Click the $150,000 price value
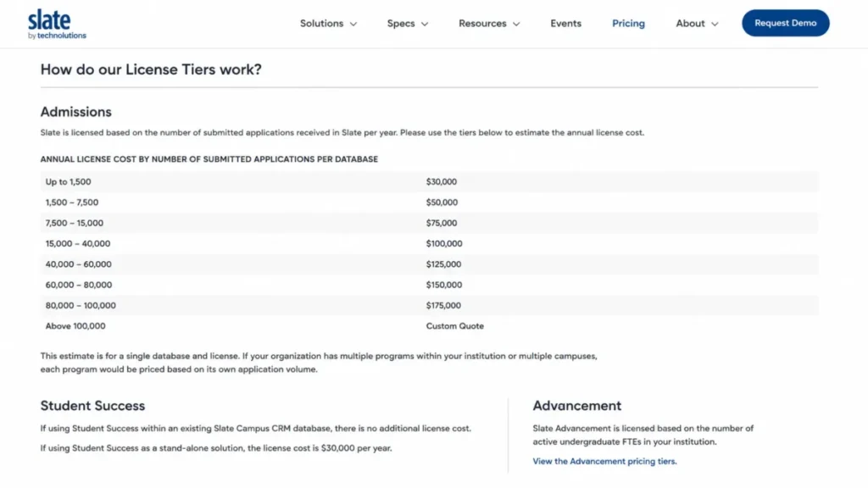Screen dimensions: 868x488 (x=444, y=285)
